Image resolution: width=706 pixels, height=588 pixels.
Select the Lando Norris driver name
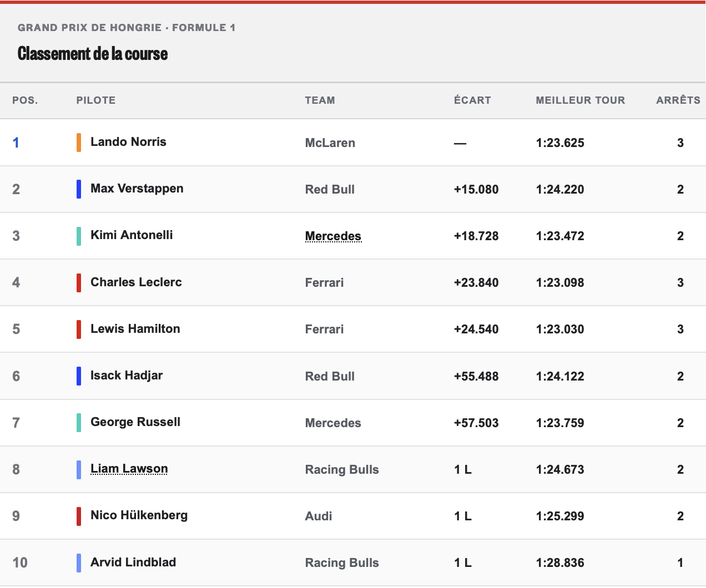click(128, 142)
